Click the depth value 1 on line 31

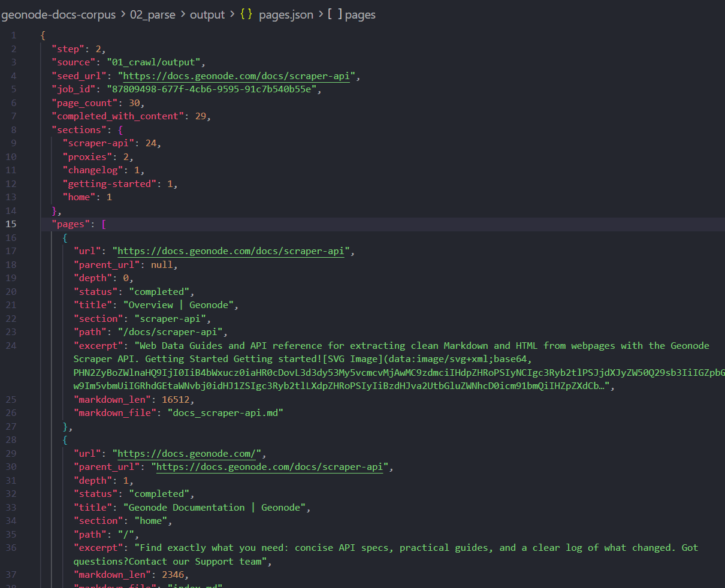(126, 481)
